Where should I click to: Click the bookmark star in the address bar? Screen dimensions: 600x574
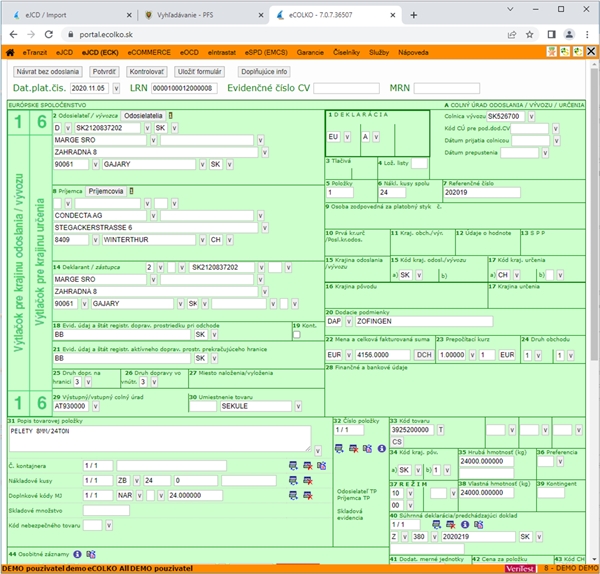pos(530,34)
